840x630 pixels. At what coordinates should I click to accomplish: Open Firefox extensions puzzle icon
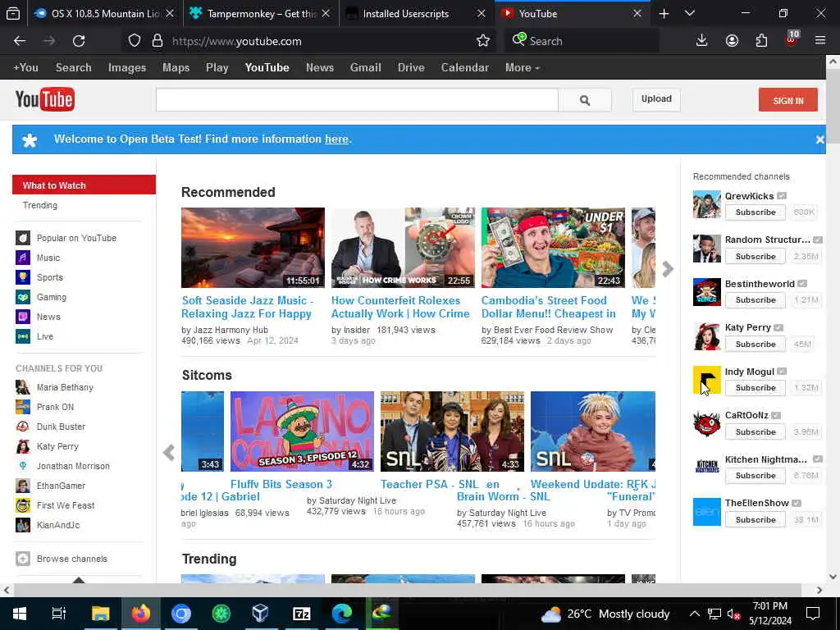[761, 41]
